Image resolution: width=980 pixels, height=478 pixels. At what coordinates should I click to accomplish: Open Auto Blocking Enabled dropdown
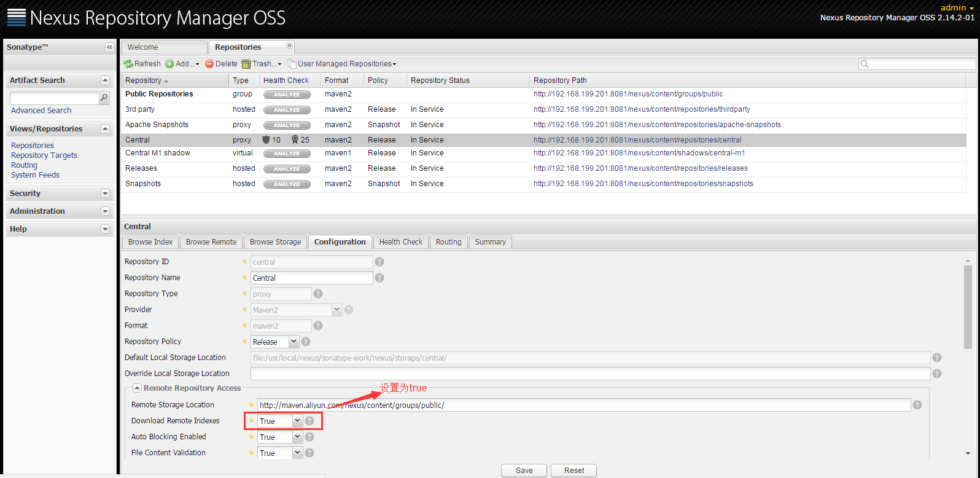pos(297,437)
